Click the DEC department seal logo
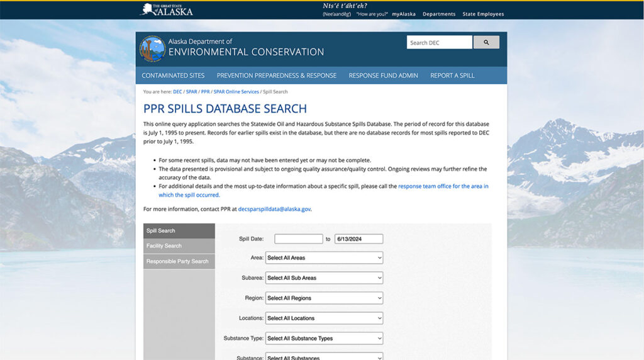The image size is (644, 360). 152,48
